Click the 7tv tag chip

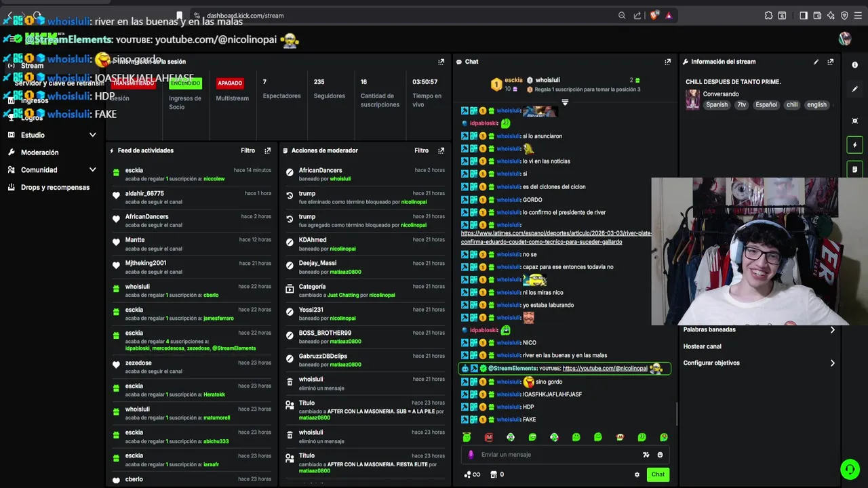pos(741,105)
